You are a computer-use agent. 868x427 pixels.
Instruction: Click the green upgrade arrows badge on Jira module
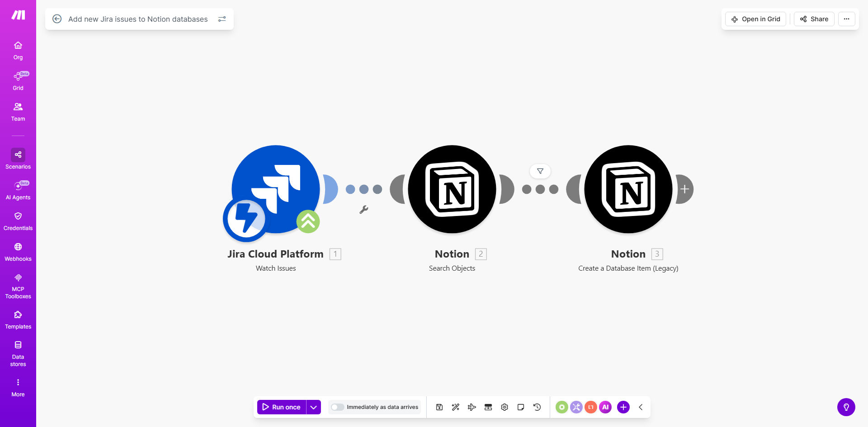[308, 221]
